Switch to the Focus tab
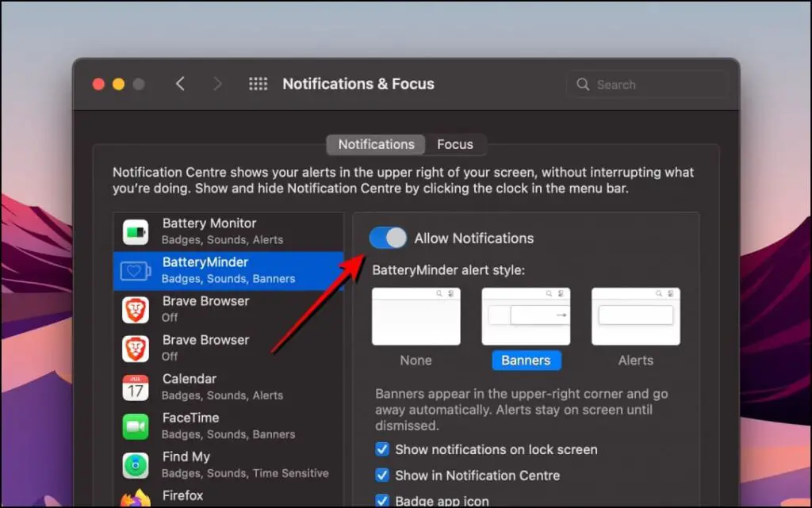Viewport: 812px width, 508px height. [454, 144]
